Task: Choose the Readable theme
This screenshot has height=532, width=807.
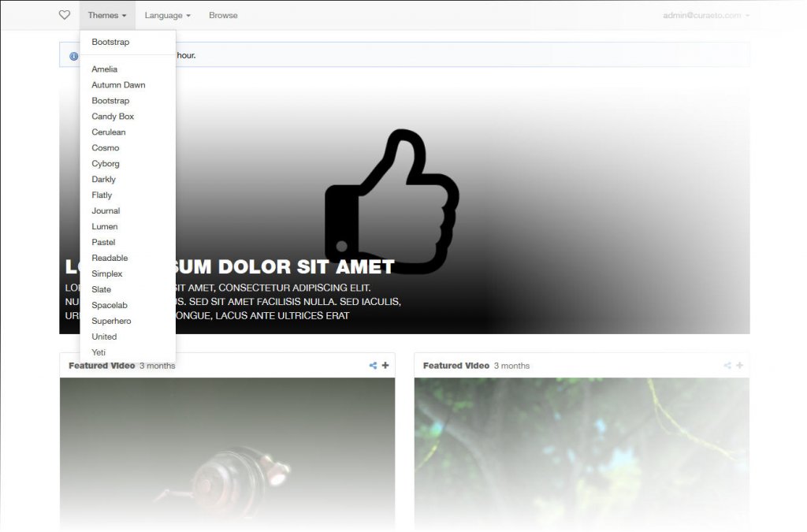Action: pos(128,258)
